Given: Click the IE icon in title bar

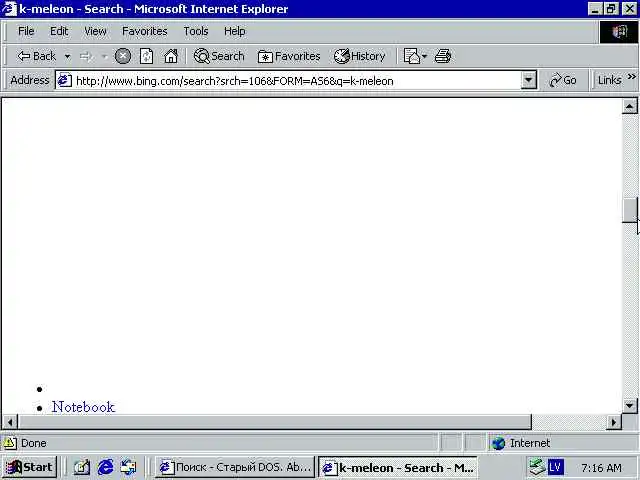Looking at the screenshot, I should [x=10, y=9].
